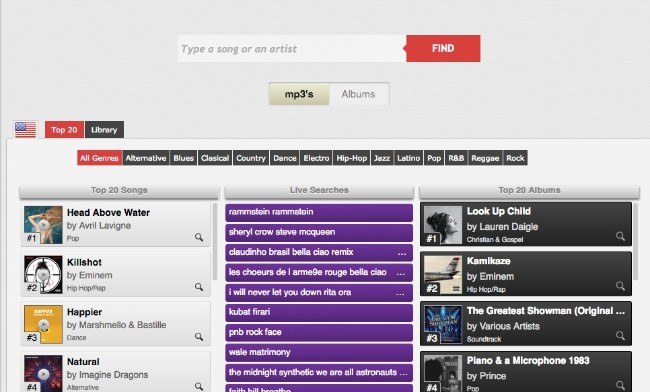This screenshot has width=650, height=392.
Task: Click magnifier on Piano & a Microphone 1983
Action: pyautogui.click(x=620, y=385)
